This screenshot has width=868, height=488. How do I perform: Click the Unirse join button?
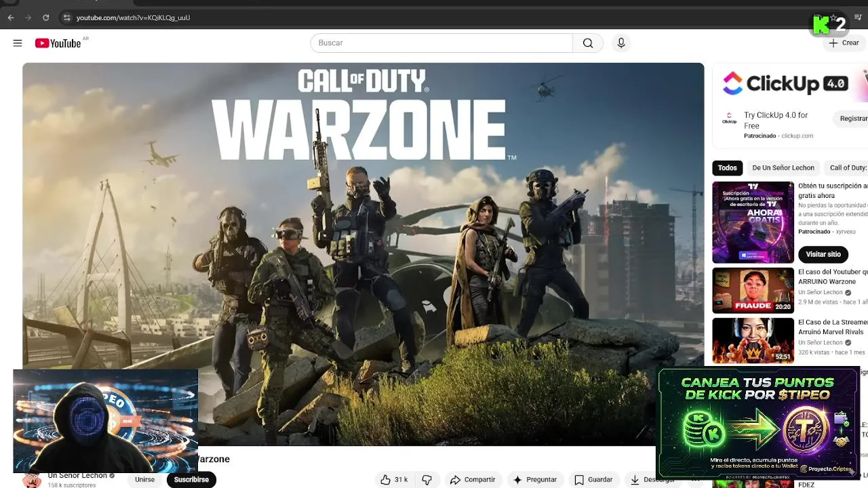point(144,479)
